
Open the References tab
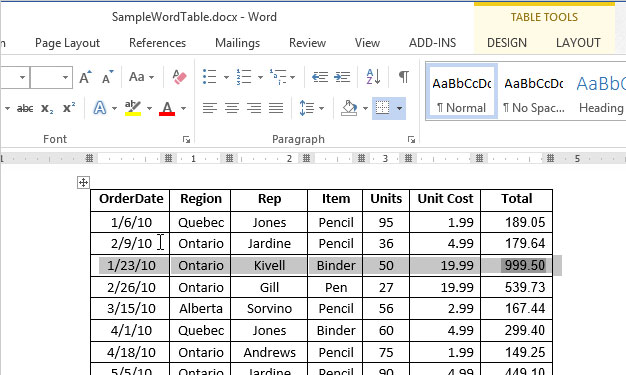coord(157,43)
